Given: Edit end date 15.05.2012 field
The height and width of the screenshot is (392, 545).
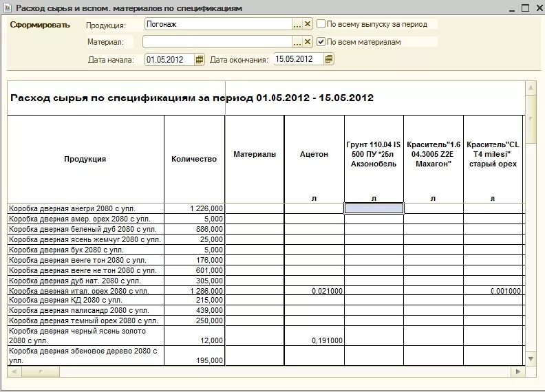Looking at the screenshot, I should pos(299,59).
